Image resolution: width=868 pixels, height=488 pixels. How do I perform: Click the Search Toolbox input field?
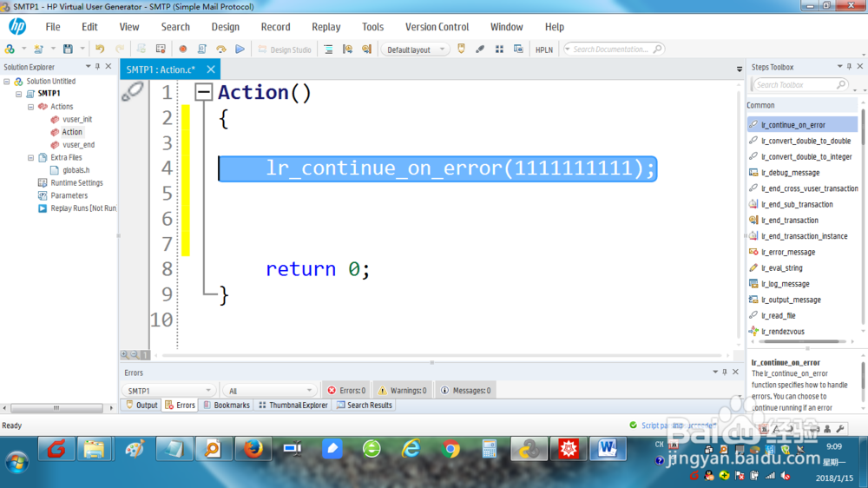point(799,85)
